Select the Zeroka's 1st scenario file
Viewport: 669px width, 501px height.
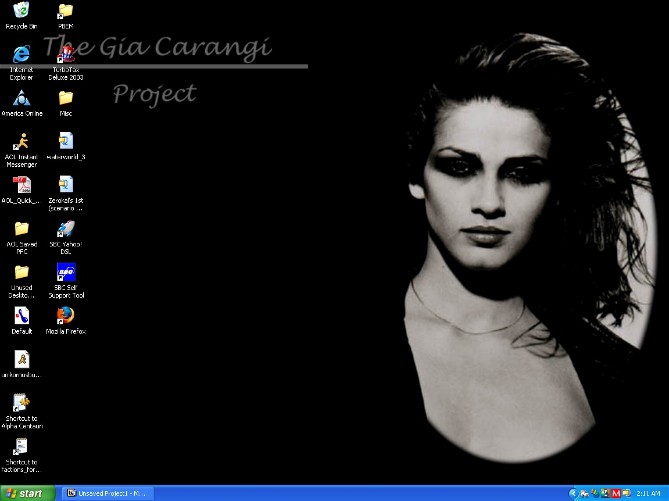coord(66,185)
